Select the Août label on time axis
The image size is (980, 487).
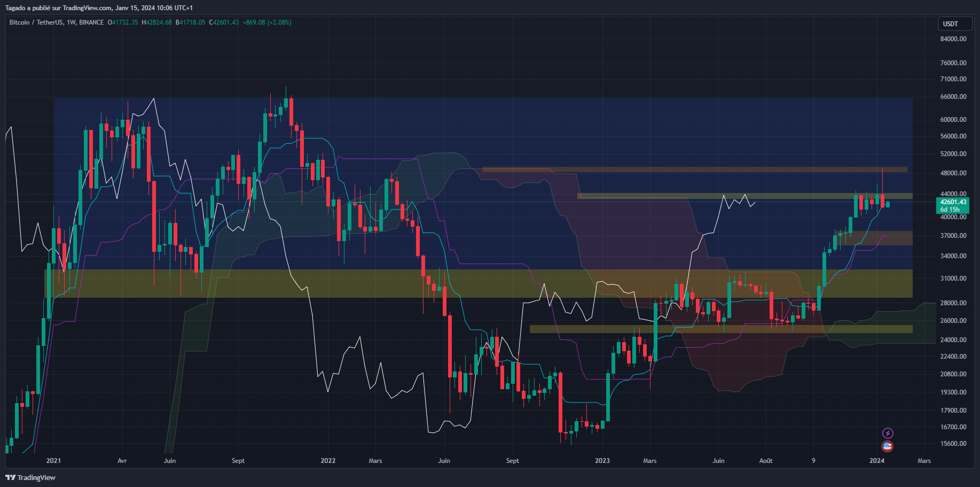pyautogui.click(x=766, y=460)
